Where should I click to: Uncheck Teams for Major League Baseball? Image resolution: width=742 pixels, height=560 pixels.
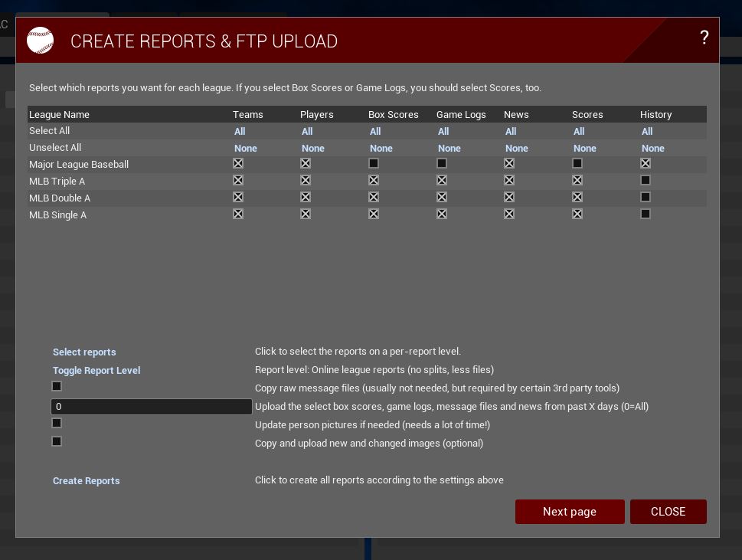pyautogui.click(x=238, y=163)
